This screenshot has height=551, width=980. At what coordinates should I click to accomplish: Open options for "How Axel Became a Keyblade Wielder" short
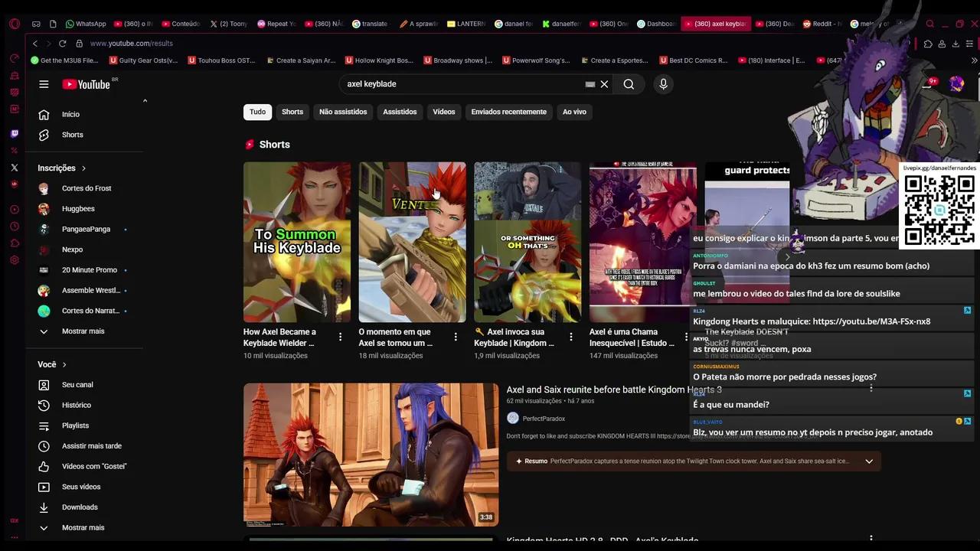[x=341, y=337]
